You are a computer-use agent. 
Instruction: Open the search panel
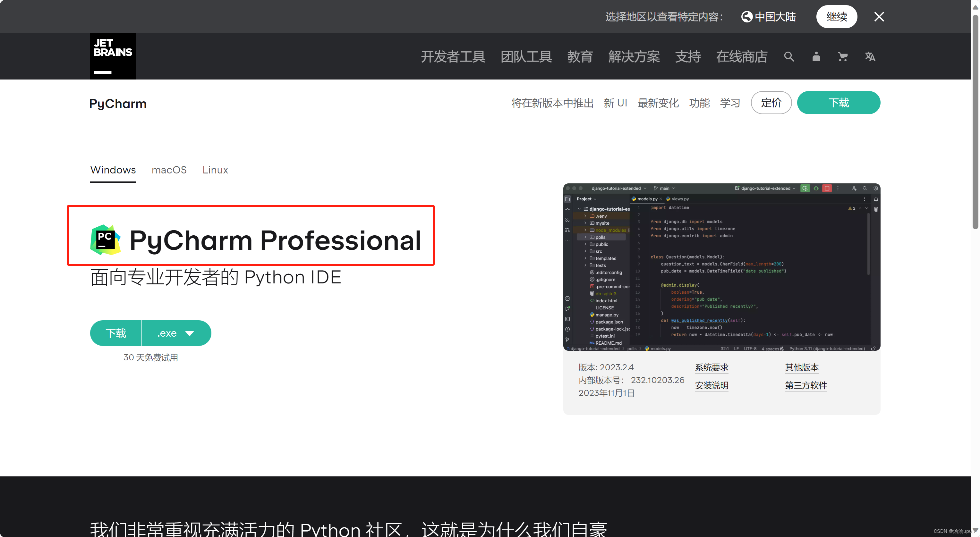pyautogui.click(x=788, y=56)
